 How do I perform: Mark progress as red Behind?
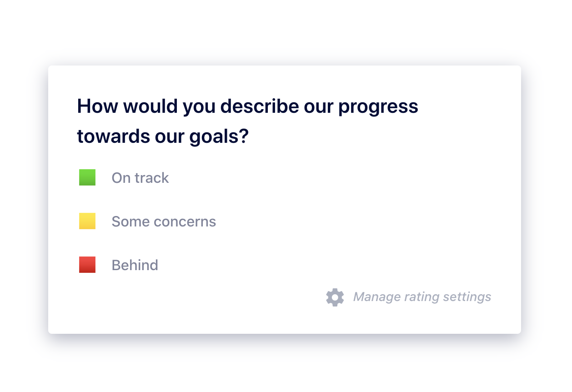click(119, 265)
